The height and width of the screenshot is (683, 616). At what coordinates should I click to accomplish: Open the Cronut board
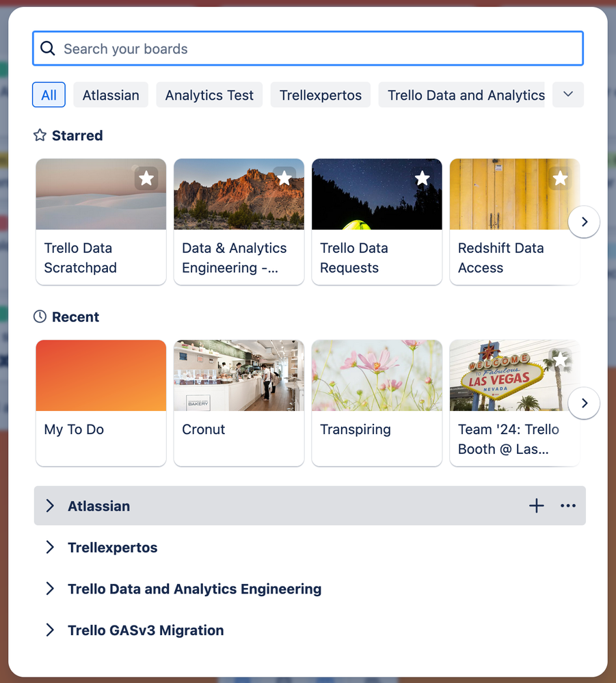[x=239, y=403]
